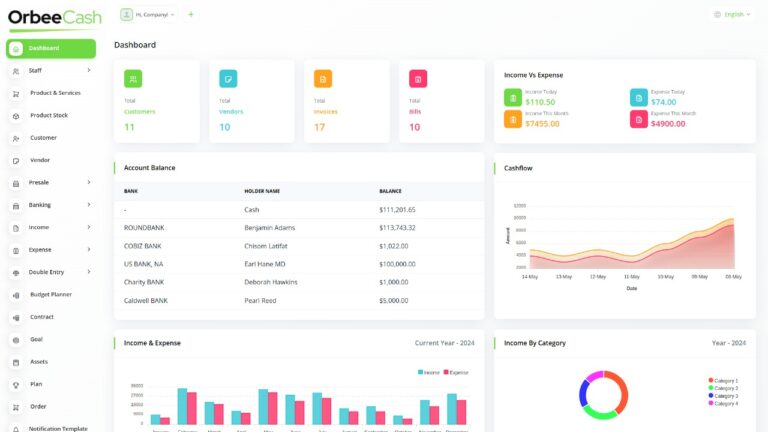The image size is (768, 432).
Task: Click the pink Expense This Month icon
Action: (x=638, y=119)
